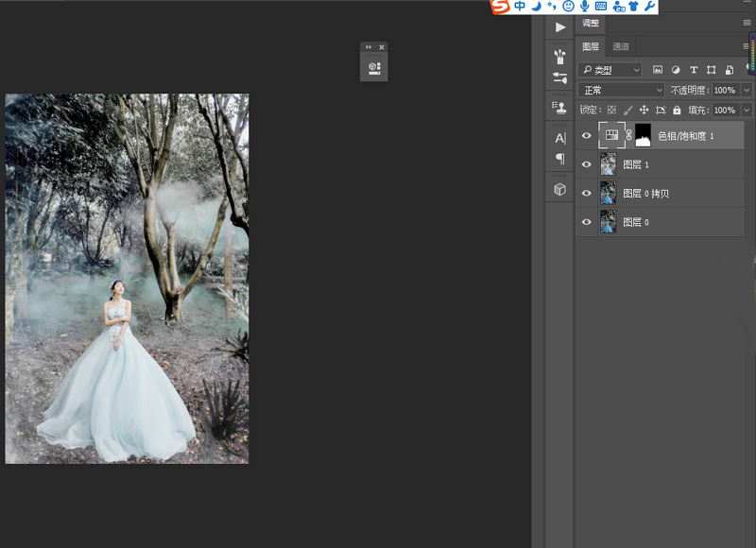Click the Sogou input microphone icon
Viewport: 756px width, 548px height.
click(x=584, y=7)
